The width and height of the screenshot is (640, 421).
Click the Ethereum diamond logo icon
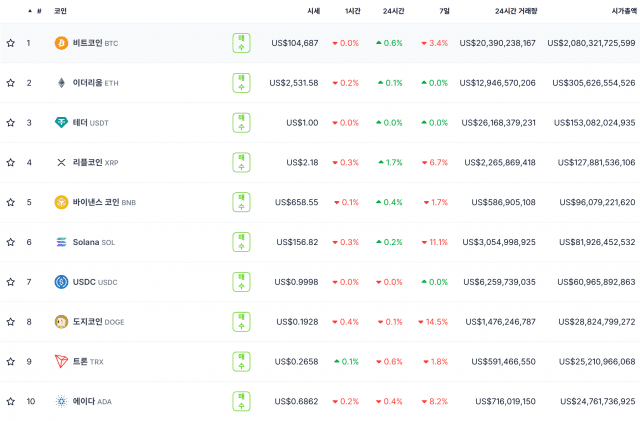tap(61, 83)
